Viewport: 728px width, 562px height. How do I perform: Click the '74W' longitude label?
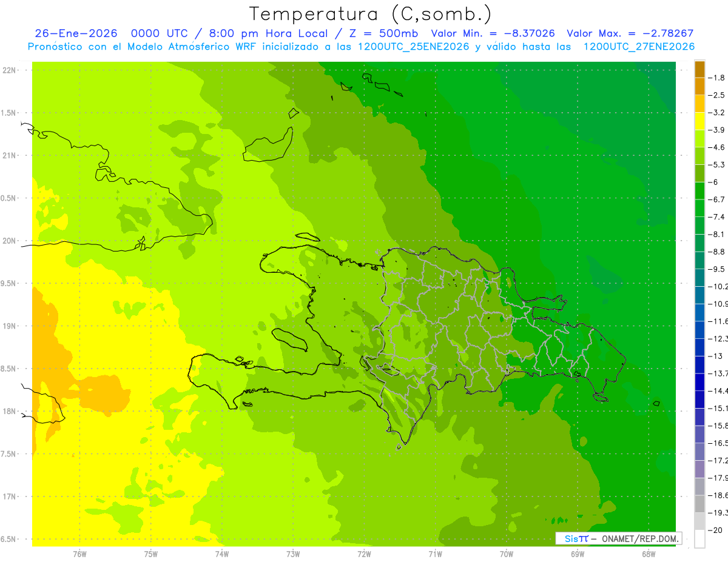point(222,554)
